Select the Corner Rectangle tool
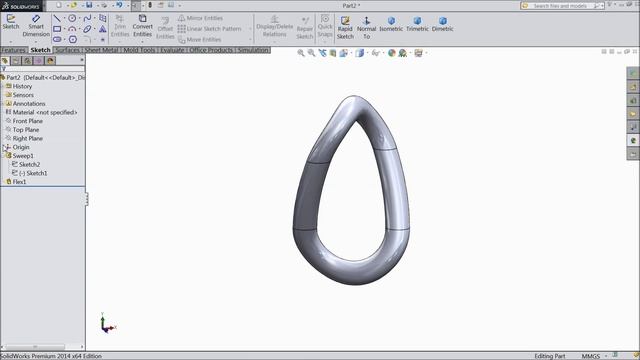This screenshot has width=640, height=360. (x=57, y=29)
